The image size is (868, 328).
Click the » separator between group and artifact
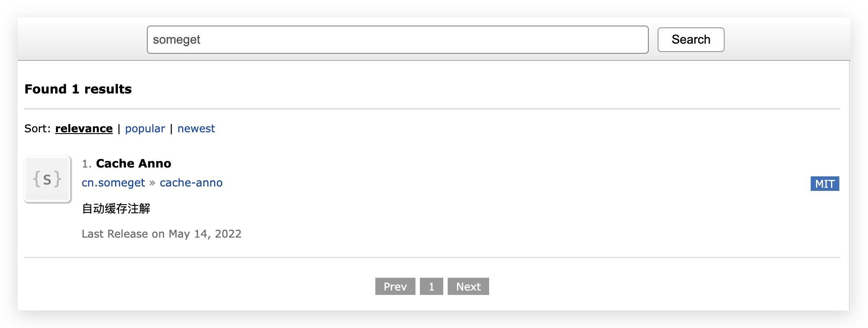152,183
